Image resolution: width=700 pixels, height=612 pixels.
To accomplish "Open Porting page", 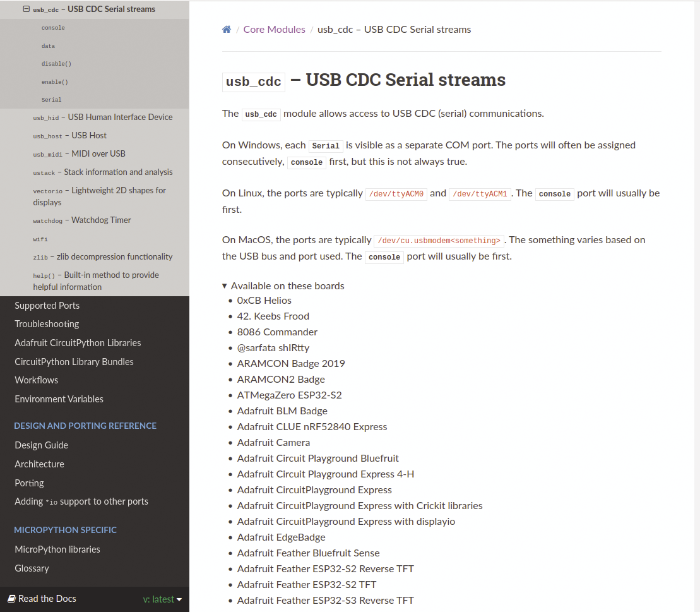I will pyautogui.click(x=29, y=483).
